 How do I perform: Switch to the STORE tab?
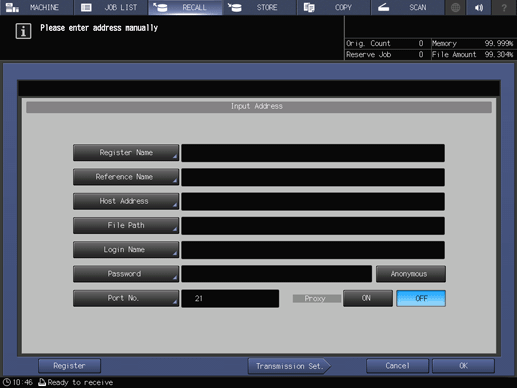[x=259, y=7]
